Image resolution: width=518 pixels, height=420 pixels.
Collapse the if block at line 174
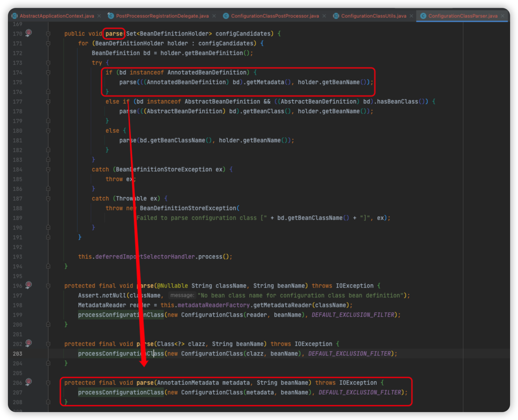tap(48, 73)
